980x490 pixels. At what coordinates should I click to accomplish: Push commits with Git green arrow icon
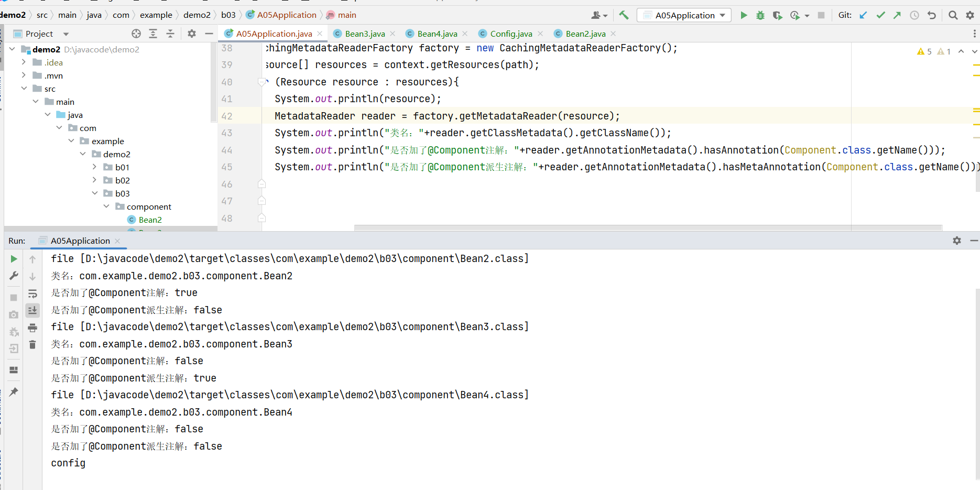click(x=897, y=15)
